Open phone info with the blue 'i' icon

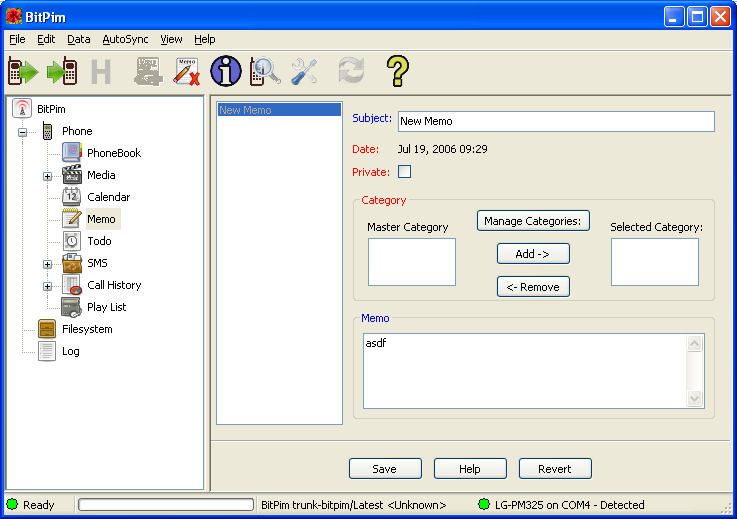click(x=226, y=71)
